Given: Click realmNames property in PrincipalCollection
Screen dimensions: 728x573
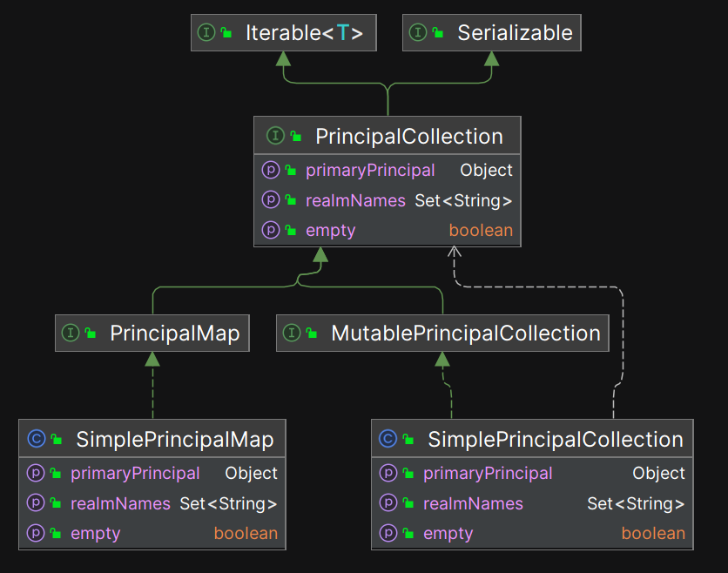Looking at the screenshot, I should 355,200.
